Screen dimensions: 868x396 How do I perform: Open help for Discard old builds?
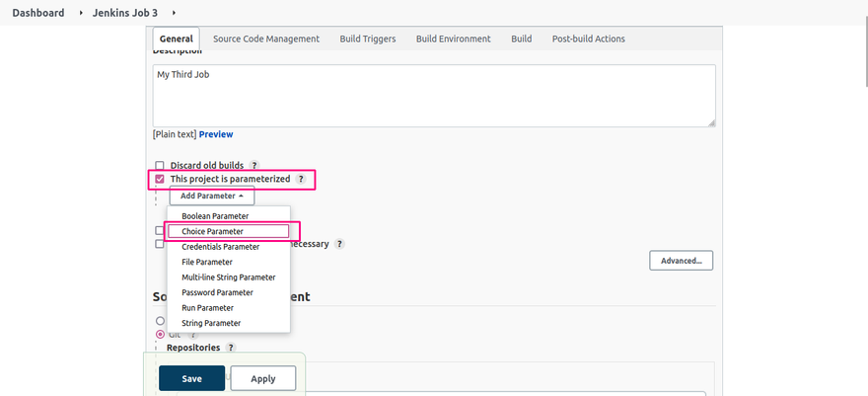tap(254, 165)
